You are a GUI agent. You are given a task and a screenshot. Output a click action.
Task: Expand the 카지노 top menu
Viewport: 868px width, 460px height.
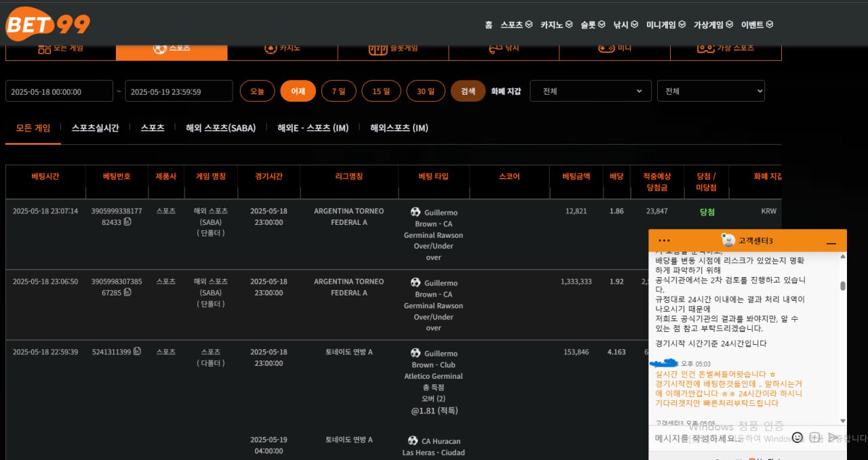[x=556, y=24]
